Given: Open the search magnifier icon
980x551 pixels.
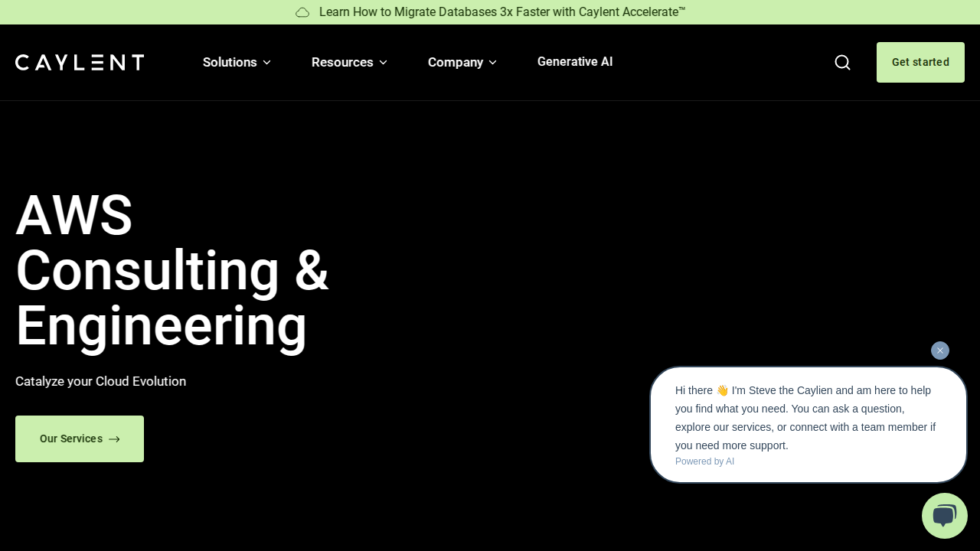Looking at the screenshot, I should coord(842,62).
